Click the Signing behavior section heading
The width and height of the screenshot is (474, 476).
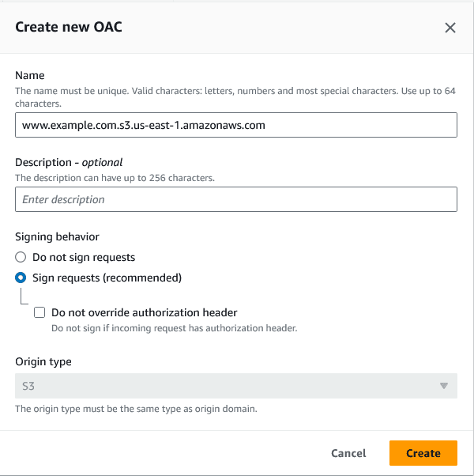coord(57,236)
